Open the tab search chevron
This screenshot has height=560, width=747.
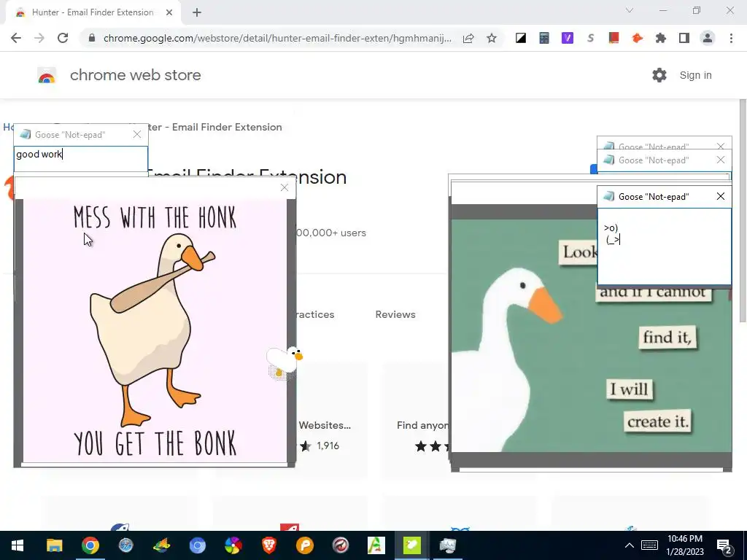coord(630,10)
